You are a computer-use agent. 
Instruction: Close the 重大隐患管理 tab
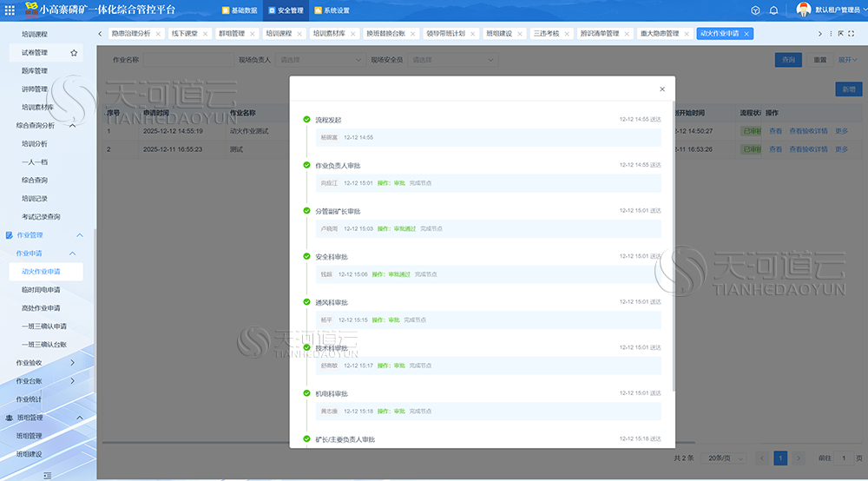(x=687, y=34)
